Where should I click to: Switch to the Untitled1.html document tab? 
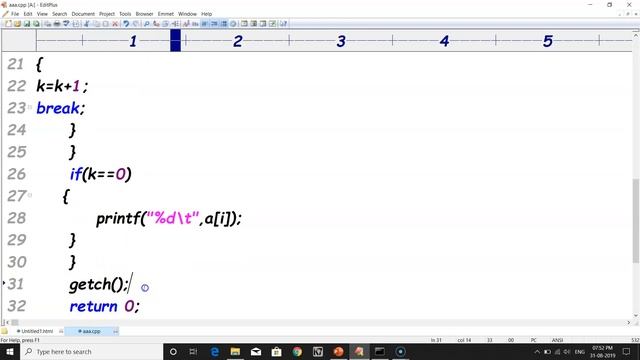point(36,331)
